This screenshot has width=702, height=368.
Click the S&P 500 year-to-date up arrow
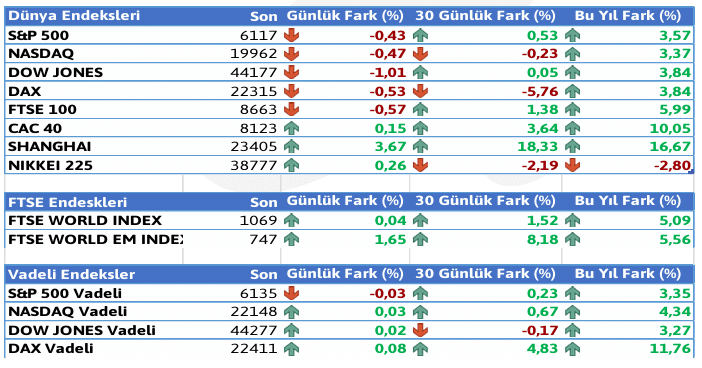573,35
